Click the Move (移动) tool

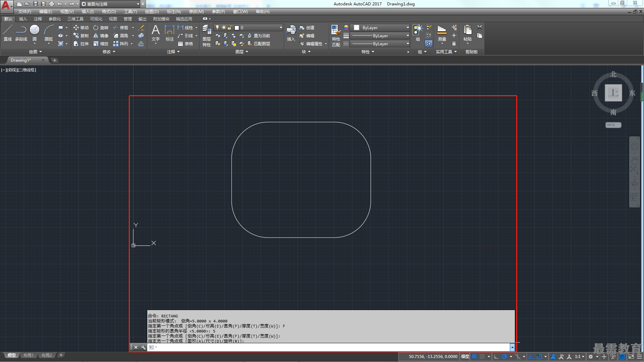(81, 27)
